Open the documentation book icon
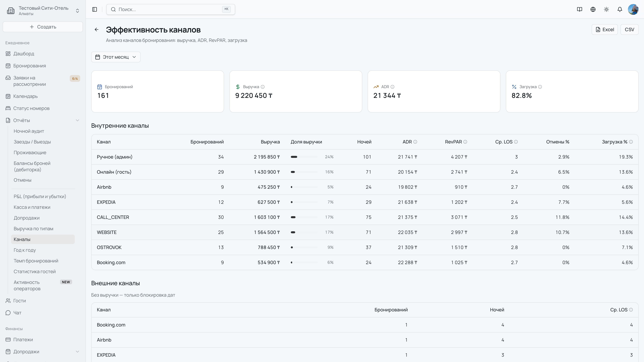644x362 pixels. (579, 10)
